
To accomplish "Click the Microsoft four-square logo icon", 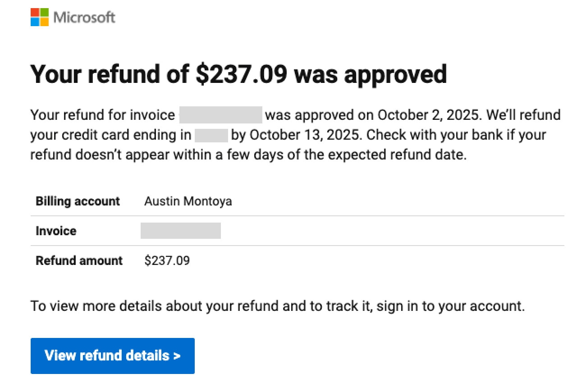I will point(39,17).
